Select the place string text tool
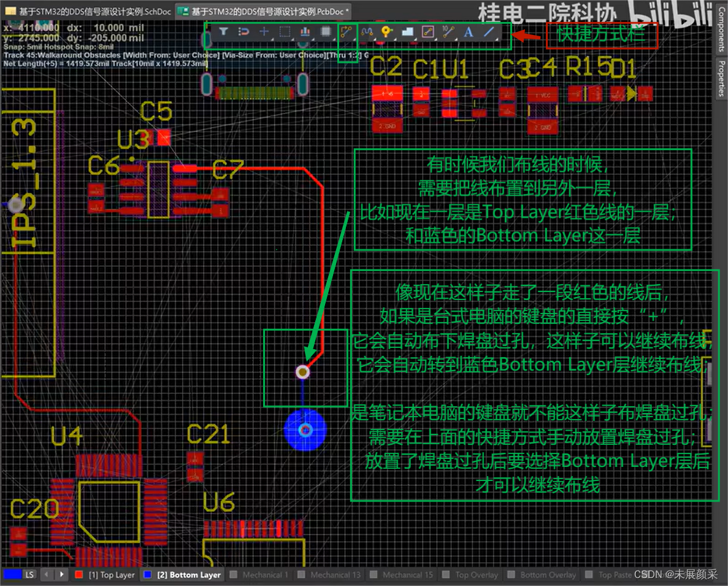The width and height of the screenshot is (728, 586). point(469,31)
